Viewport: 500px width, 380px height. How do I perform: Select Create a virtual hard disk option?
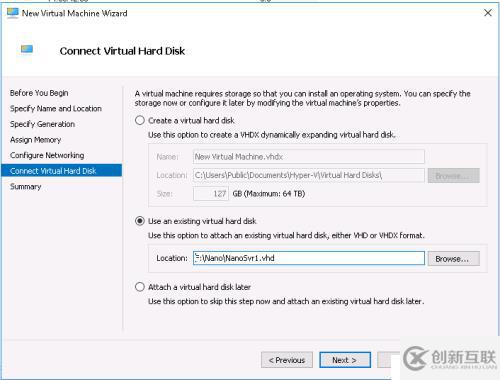140,120
